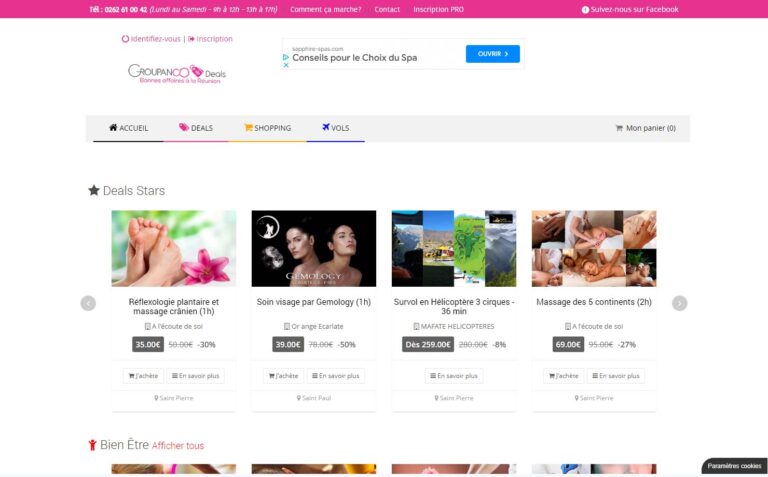The image size is (768, 477).
Task: Click Saint Paul location label
Action: point(314,398)
